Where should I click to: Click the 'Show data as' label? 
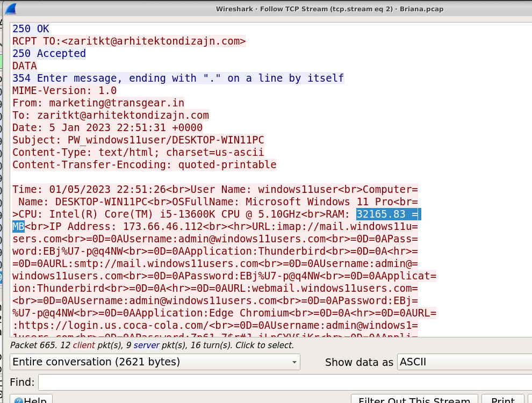click(359, 362)
